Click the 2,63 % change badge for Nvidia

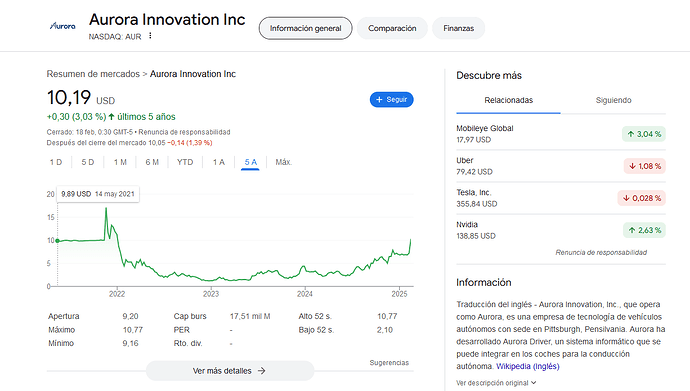(x=644, y=230)
